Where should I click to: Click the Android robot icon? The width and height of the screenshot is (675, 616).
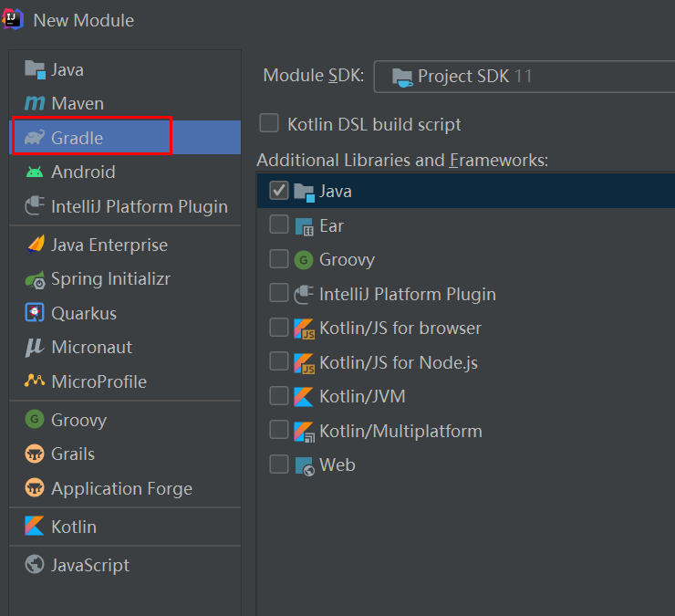35,172
